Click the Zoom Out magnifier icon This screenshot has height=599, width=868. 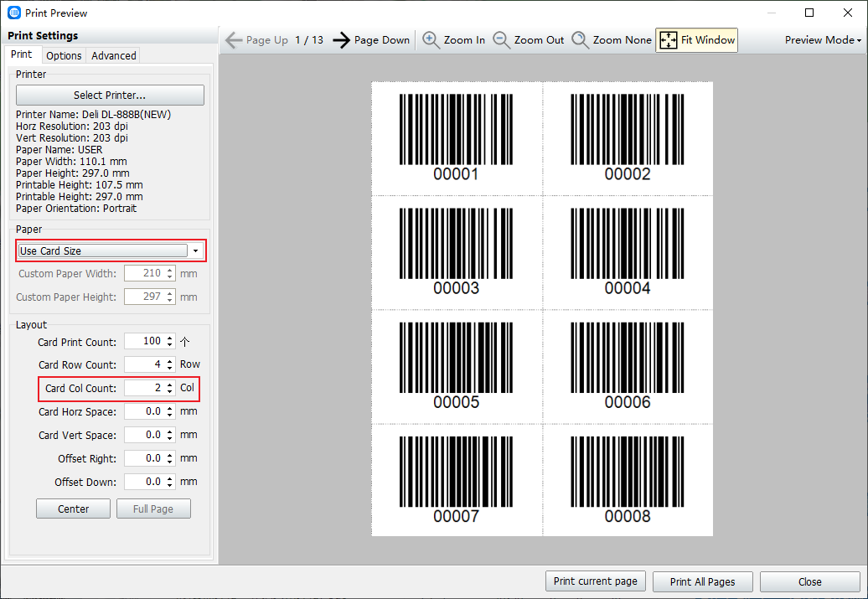501,40
